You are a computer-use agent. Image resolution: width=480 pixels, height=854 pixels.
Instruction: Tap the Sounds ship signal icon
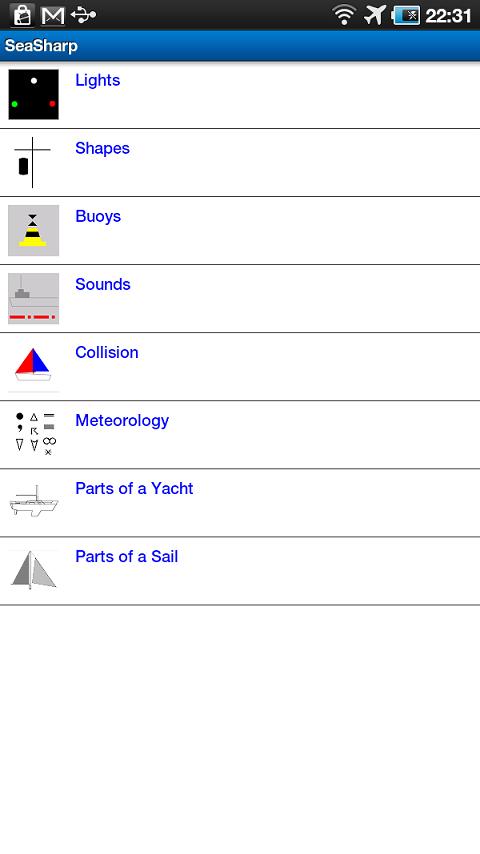[x=33, y=298]
